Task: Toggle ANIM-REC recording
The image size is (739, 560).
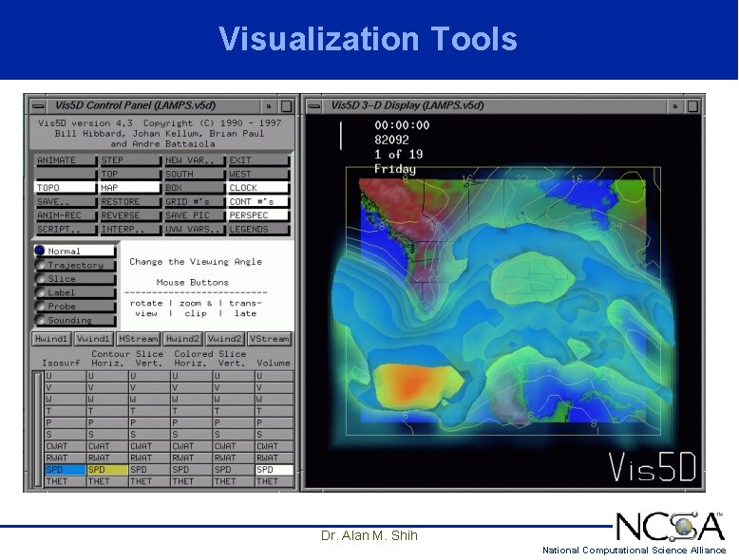Action: pos(66,215)
